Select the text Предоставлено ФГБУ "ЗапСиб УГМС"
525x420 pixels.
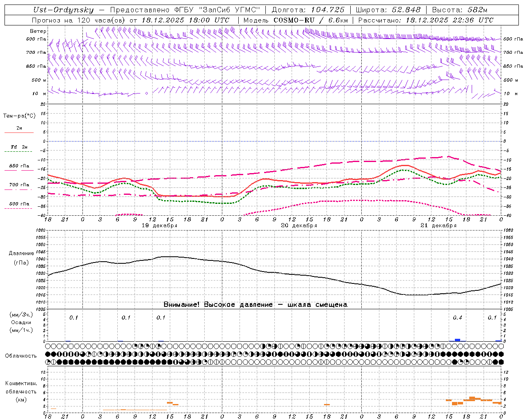pyautogui.click(x=185, y=10)
